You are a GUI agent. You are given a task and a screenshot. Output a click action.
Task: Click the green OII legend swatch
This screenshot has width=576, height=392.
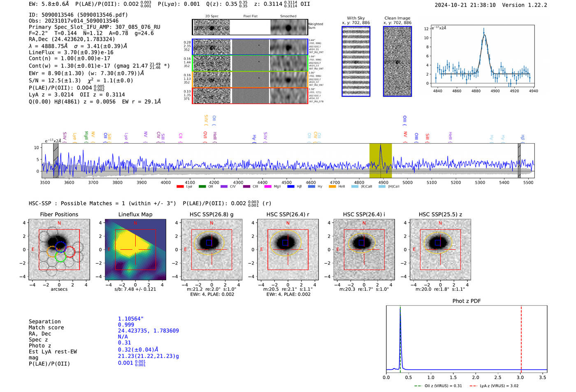202,187
